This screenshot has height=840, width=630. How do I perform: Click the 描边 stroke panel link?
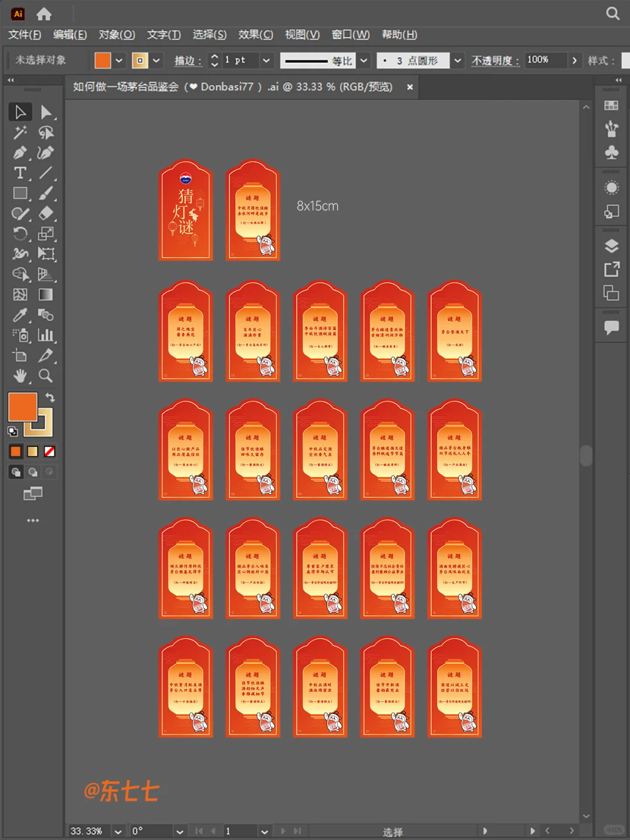point(188,61)
